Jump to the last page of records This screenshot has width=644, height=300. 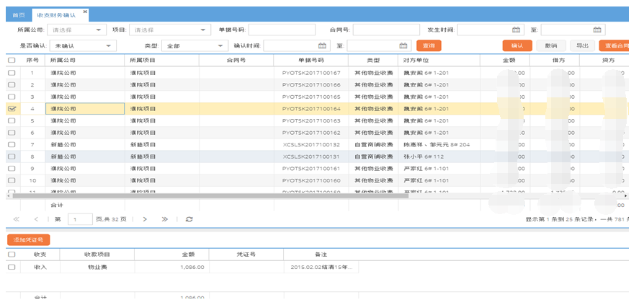pyautogui.click(x=165, y=219)
